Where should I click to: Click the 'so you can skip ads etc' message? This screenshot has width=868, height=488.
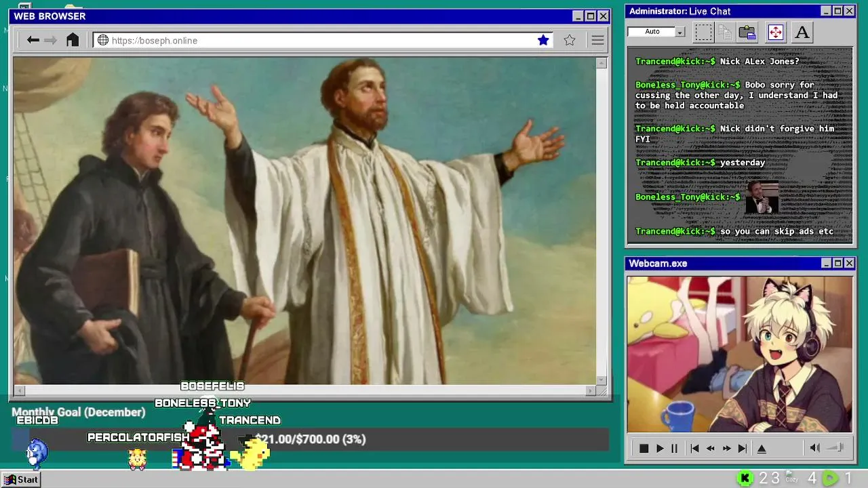[776, 231]
